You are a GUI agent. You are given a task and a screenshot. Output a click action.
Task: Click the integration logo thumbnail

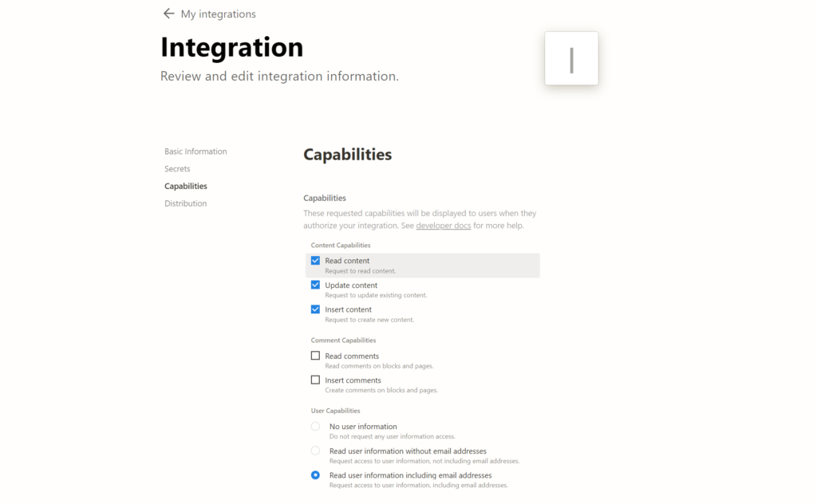[571, 58]
